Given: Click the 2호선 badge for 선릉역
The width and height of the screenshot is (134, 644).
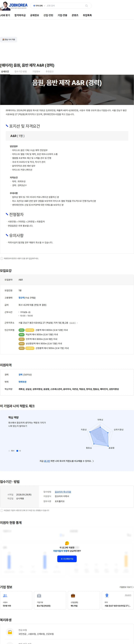Looking at the screenshot, I should point(21,330).
